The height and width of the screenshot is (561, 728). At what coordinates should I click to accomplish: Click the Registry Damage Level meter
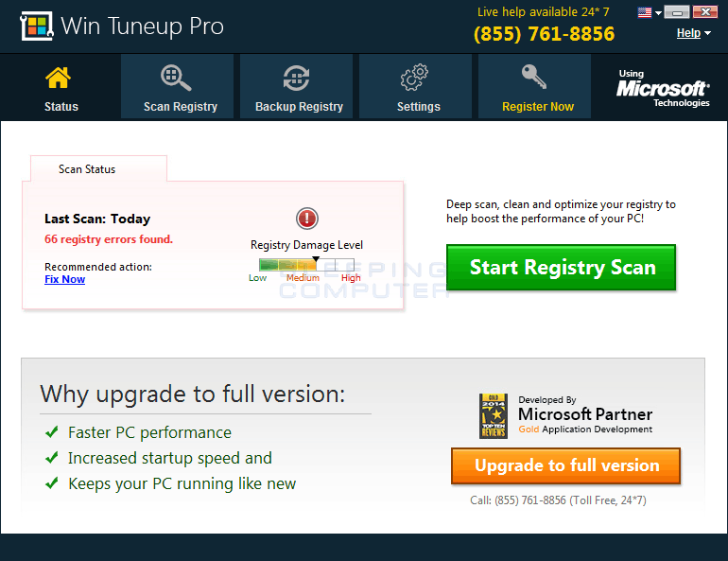click(306, 265)
